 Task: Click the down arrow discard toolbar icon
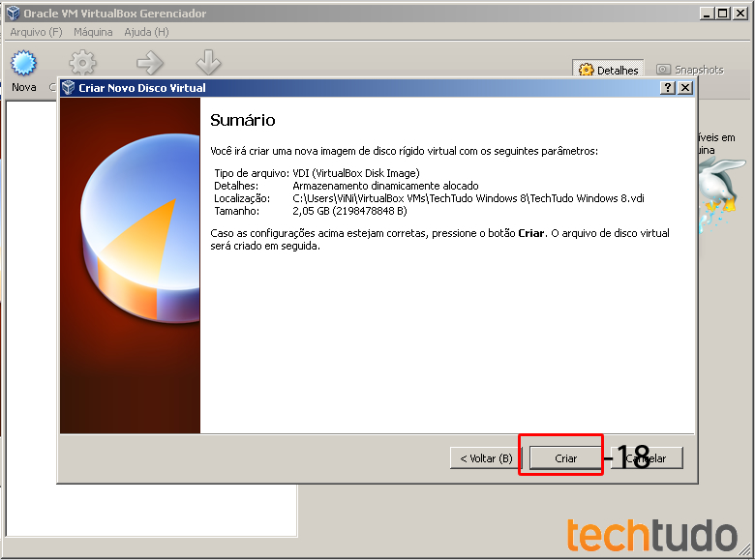pos(208,62)
